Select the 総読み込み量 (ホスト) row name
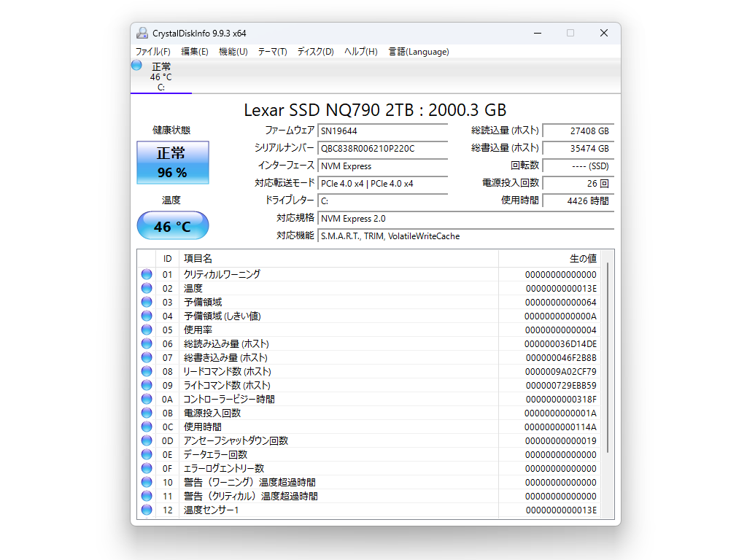747x560 pixels. point(226,343)
